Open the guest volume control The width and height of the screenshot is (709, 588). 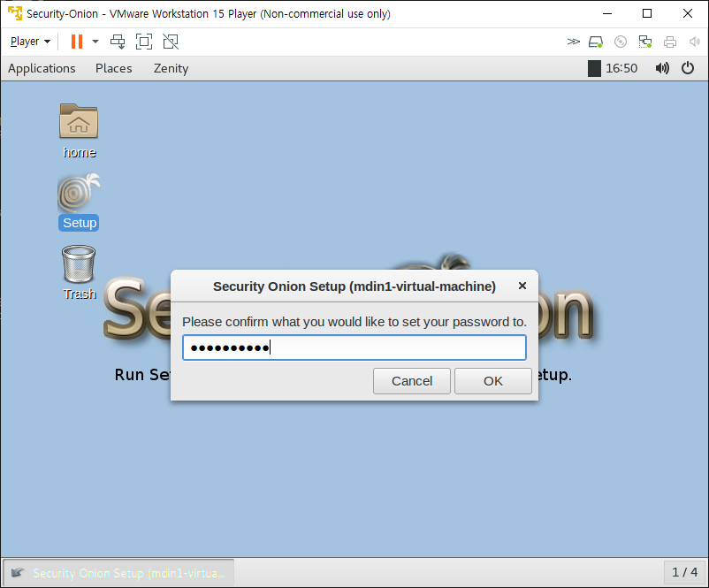tap(662, 68)
